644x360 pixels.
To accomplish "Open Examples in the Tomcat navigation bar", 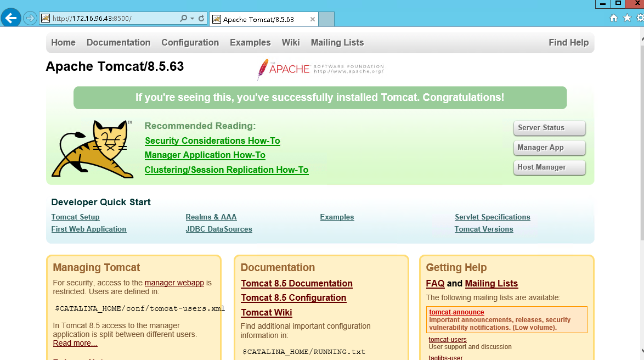I will (250, 43).
